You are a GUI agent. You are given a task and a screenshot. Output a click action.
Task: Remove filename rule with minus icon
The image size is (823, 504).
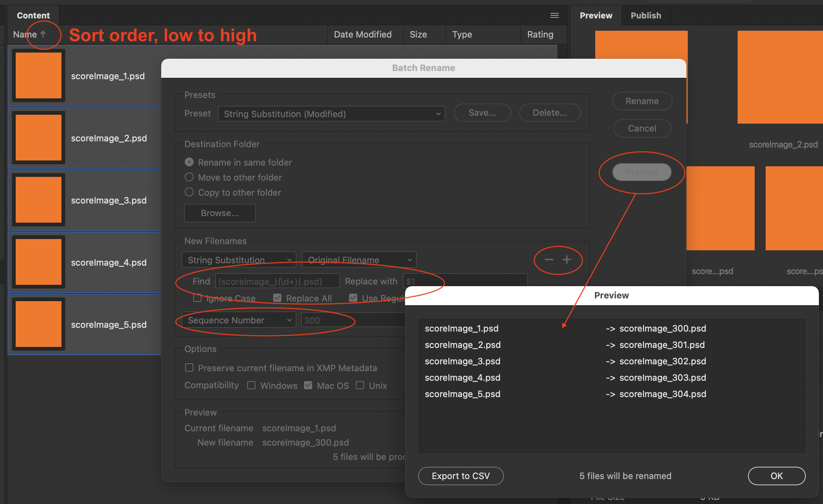click(549, 260)
